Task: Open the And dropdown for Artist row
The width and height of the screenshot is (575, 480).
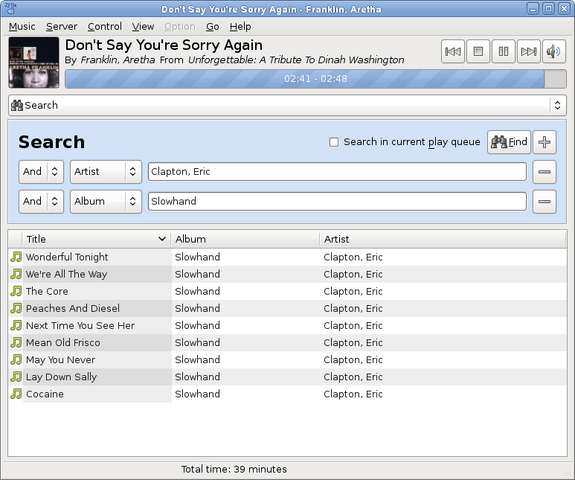Action: point(41,172)
